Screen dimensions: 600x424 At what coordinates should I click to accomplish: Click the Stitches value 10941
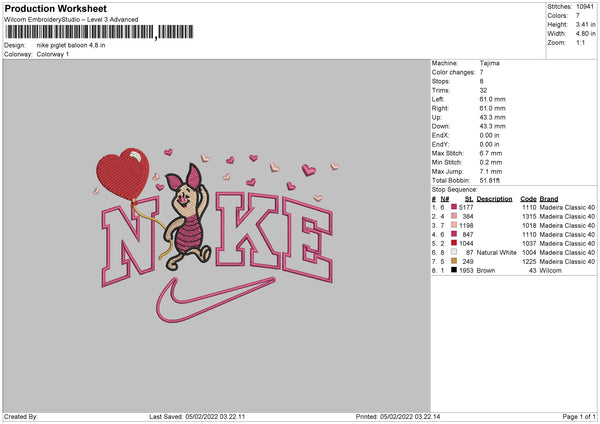point(585,7)
